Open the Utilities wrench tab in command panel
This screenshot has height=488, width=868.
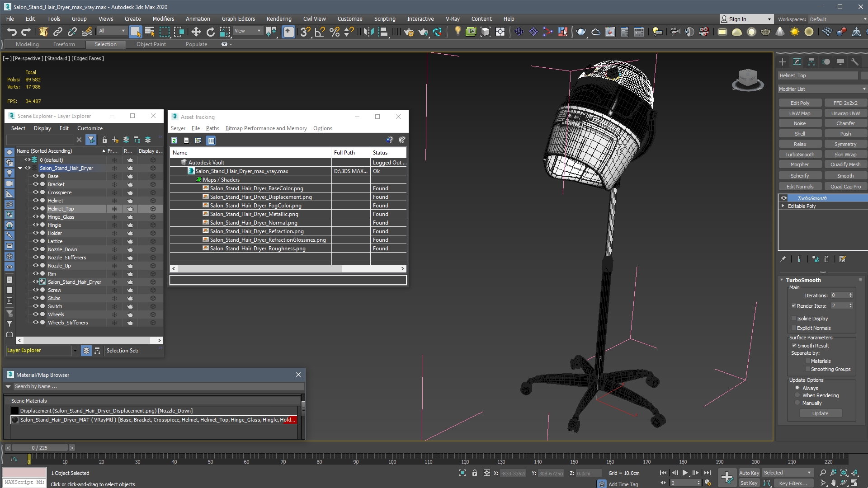[854, 62]
